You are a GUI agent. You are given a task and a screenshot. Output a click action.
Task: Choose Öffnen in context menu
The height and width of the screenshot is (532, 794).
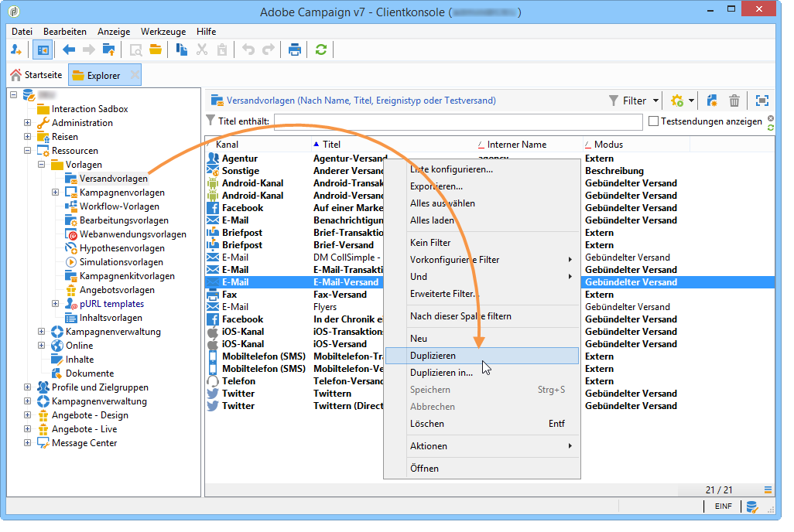pos(481,469)
